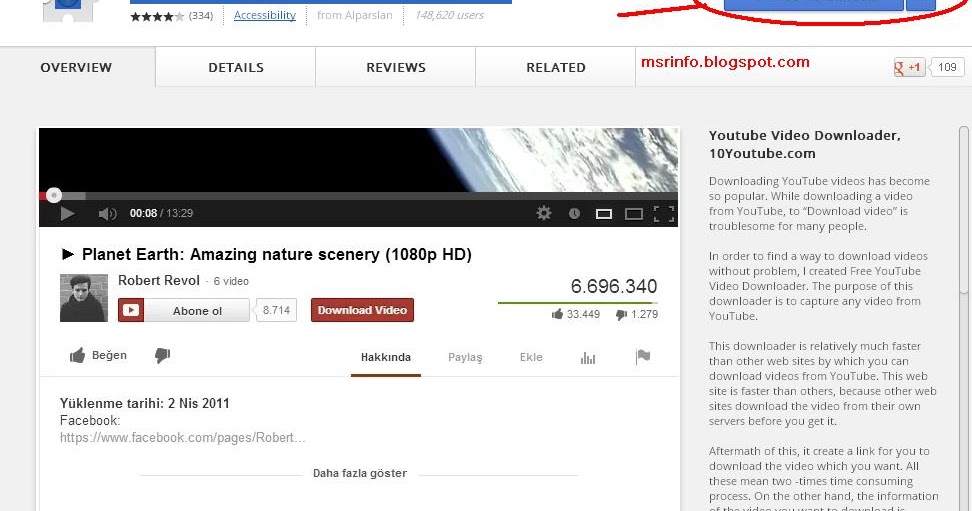Click the description panel scrollbar

pos(964,211)
